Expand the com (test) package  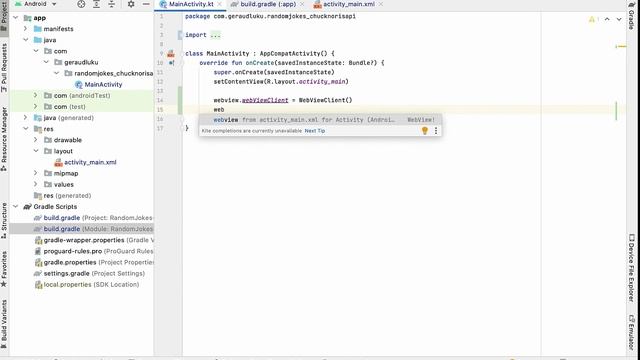pos(36,106)
